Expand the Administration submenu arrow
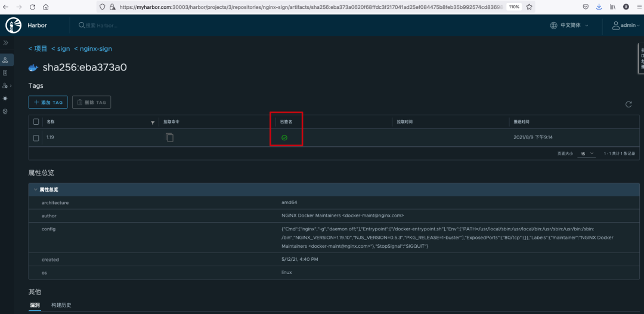Viewport: 644px width, 314px height. pos(11,85)
